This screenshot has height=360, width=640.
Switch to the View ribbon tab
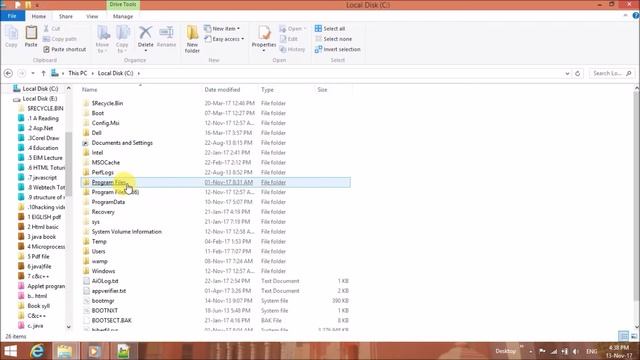92,16
